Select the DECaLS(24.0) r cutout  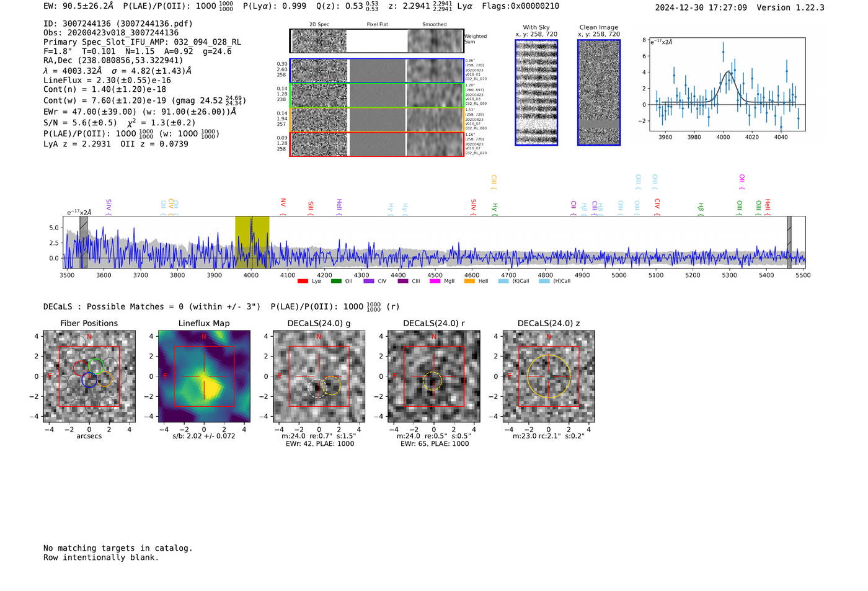coord(433,376)
